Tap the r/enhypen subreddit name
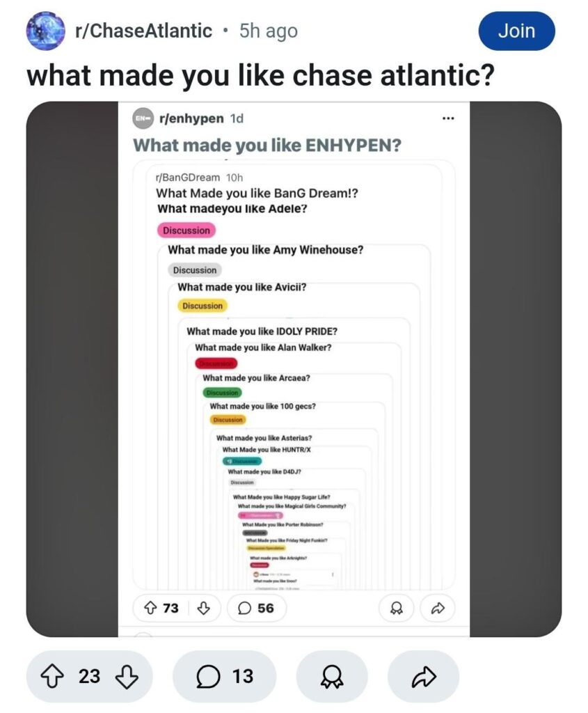The width and height of the screenshot is (588, 713). 191,118
